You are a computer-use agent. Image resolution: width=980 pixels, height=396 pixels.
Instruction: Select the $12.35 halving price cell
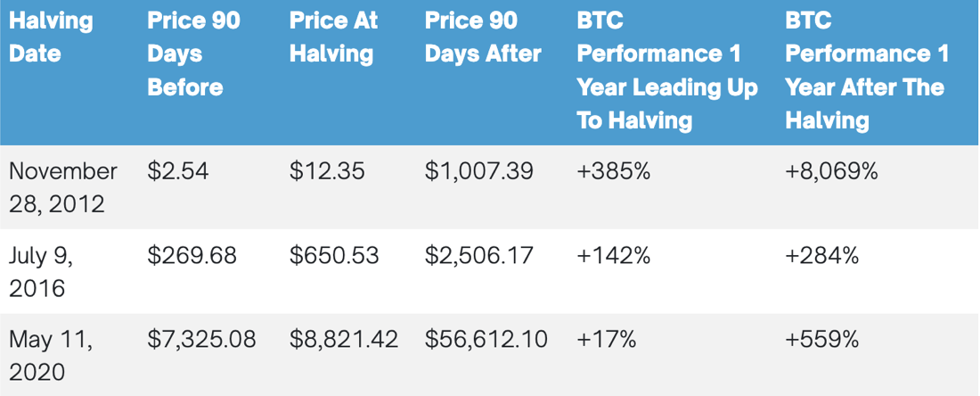click(327, 170)
